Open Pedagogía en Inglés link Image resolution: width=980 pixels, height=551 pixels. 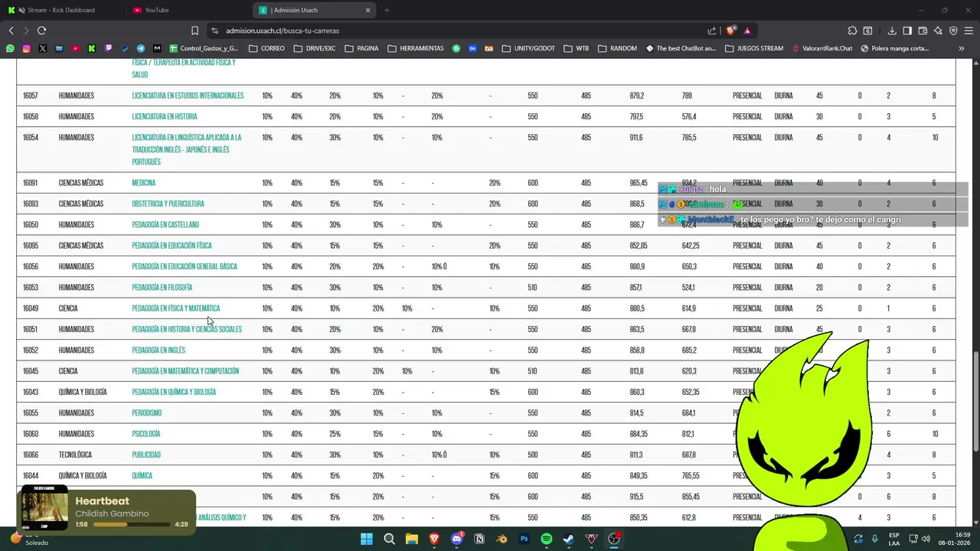pos(158,350)
